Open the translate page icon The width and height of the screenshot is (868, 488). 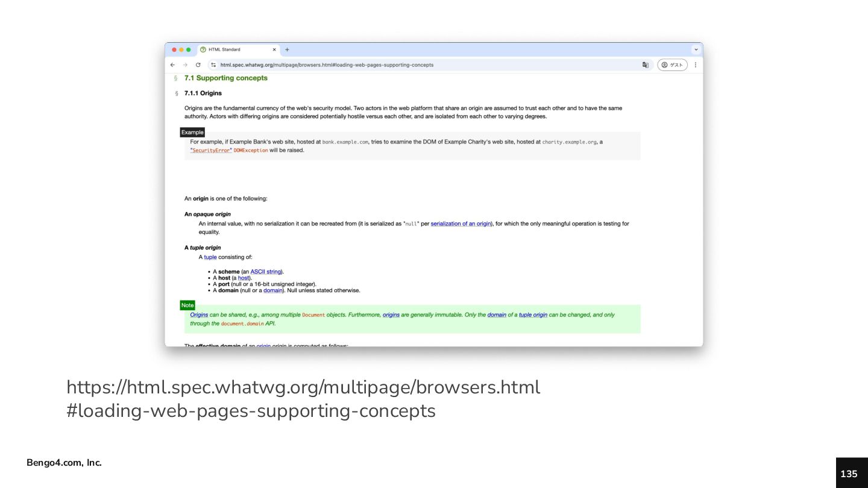tap(645, 65)
